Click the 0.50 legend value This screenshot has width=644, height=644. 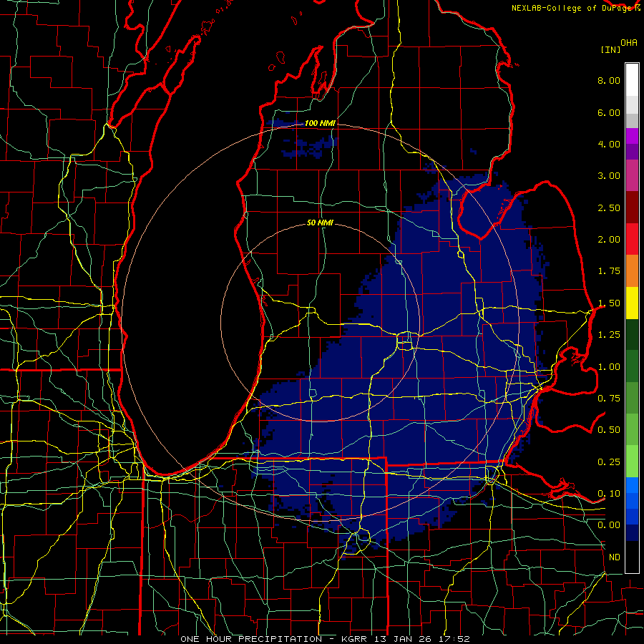click(609, 430)
